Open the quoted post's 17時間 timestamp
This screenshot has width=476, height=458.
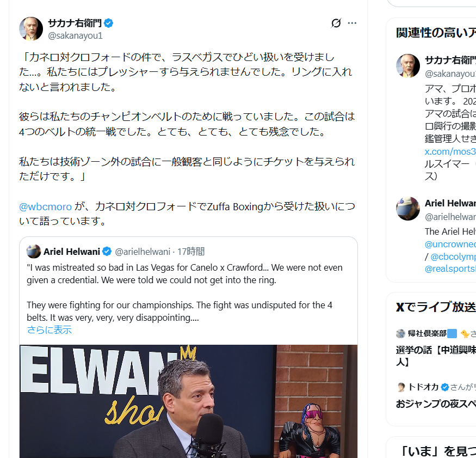coord(191,252)
